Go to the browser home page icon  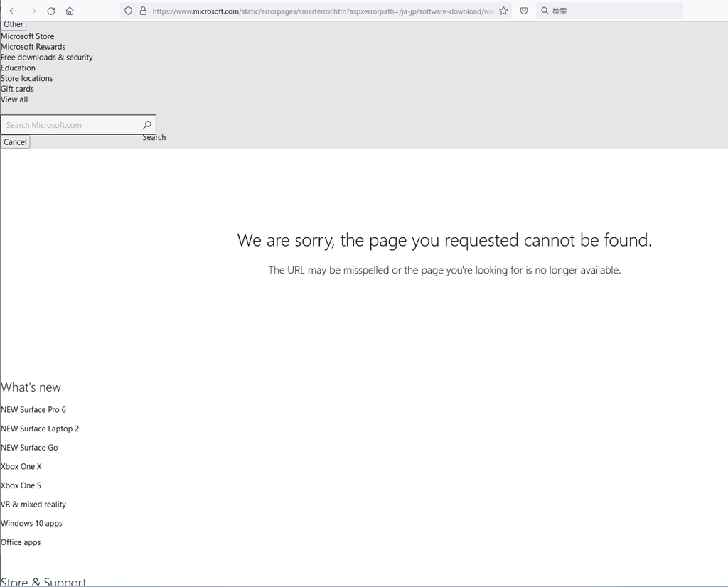click(x=70, y=11)
